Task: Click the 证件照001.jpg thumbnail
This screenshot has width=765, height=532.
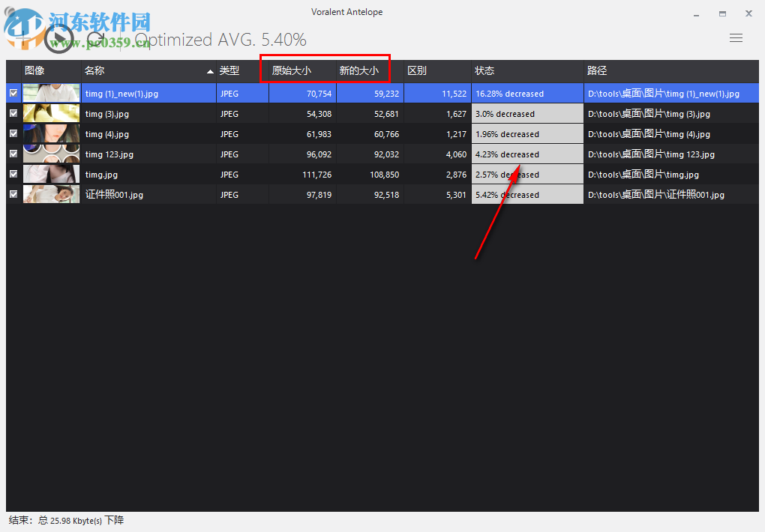Action: pyautogui.click(x=51, y=194)
